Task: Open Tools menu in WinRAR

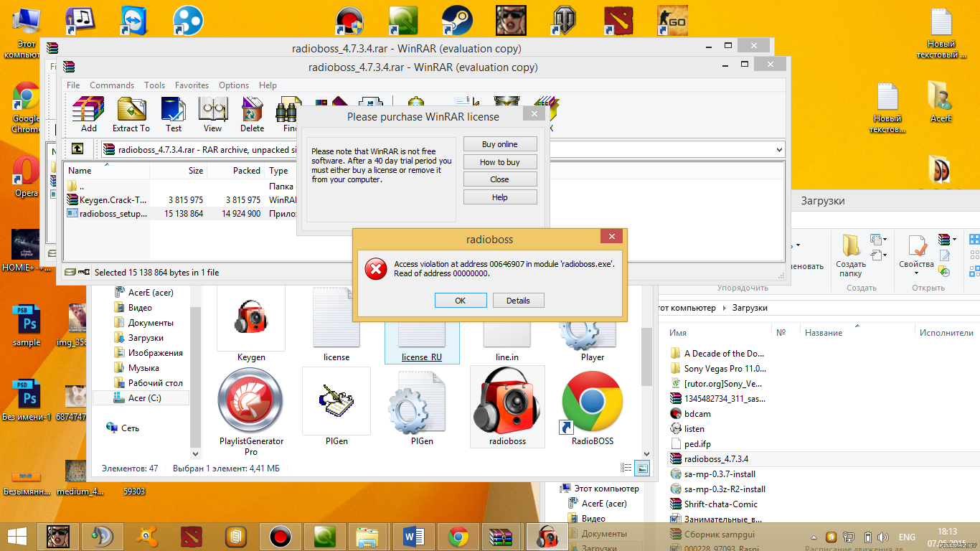Action: (154, 85)
